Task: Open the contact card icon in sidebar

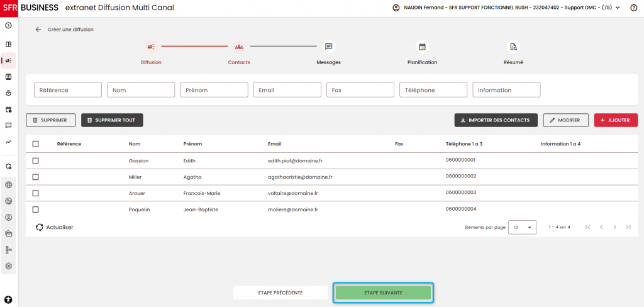Action: pyautogui.click(x=8, y=77)
